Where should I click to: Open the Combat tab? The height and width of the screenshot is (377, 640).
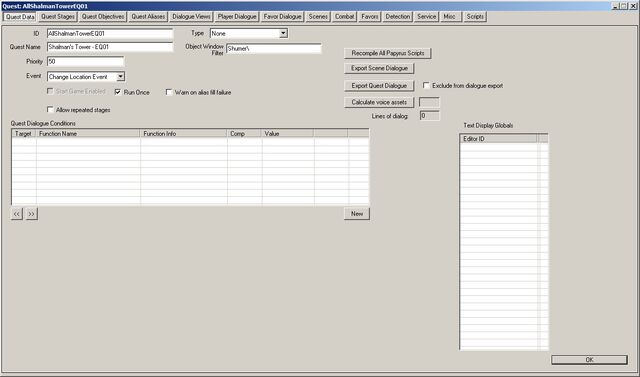(344, 17)
